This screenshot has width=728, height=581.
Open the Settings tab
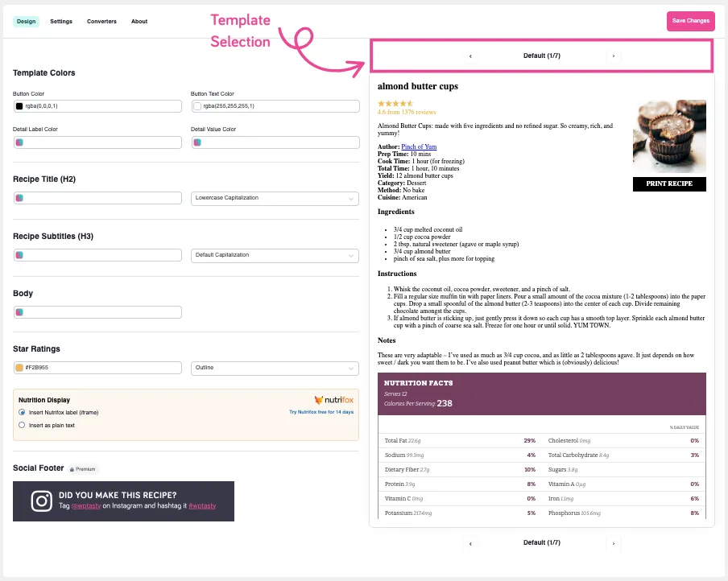[61, 22]
